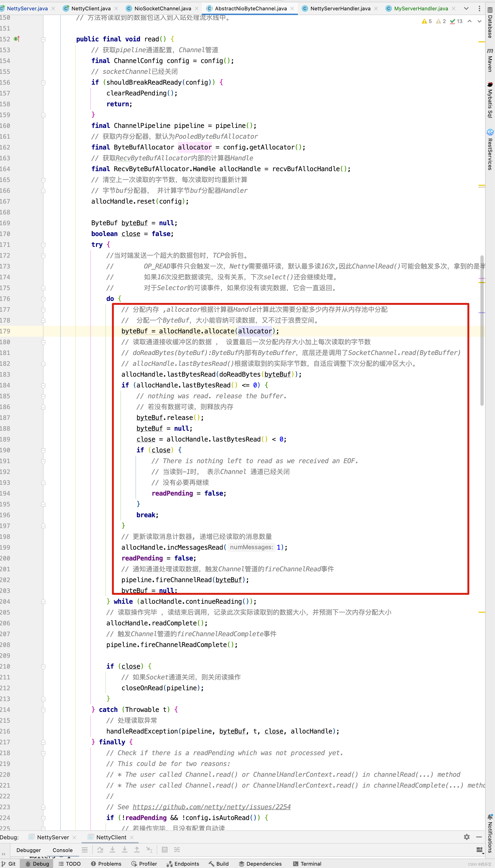Open the Dependencies tool window
The image size is (495, 868).
click(260, 864)
